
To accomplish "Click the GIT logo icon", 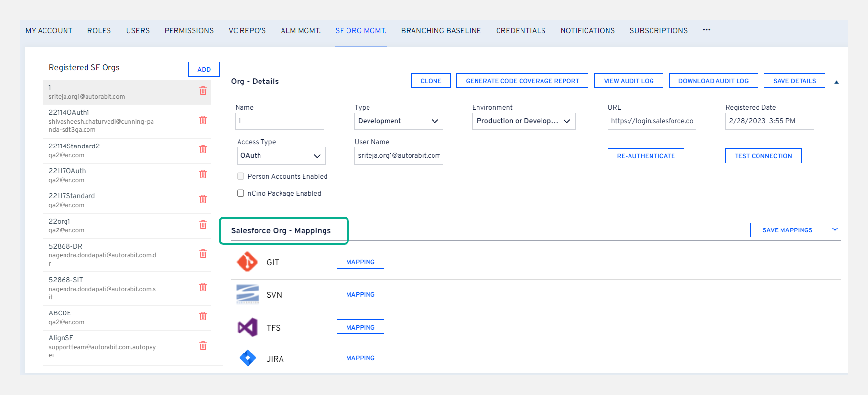I will pyautogui.click(x=247, y=262).
